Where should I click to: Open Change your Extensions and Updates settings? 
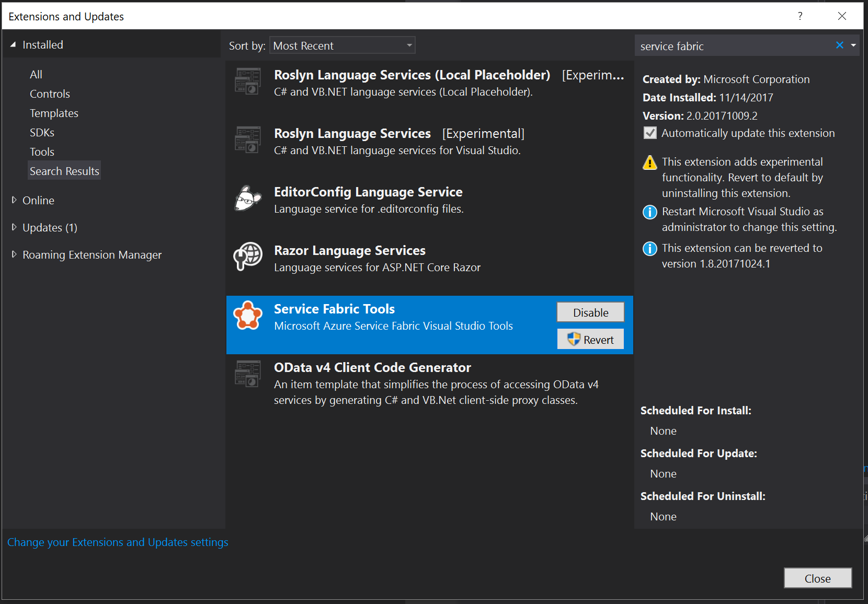[x=118, y=542]
